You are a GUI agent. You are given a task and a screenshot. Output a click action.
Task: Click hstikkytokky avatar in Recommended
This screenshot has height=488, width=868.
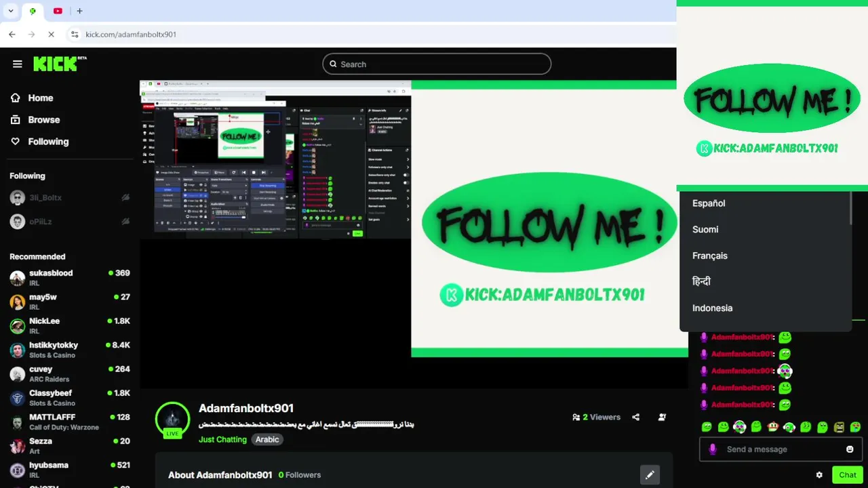tap(18, 350)
